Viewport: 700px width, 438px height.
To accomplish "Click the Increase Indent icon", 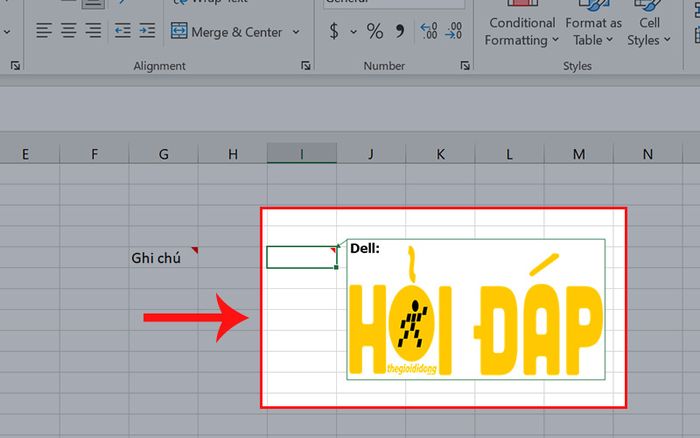I will point(147,31).
